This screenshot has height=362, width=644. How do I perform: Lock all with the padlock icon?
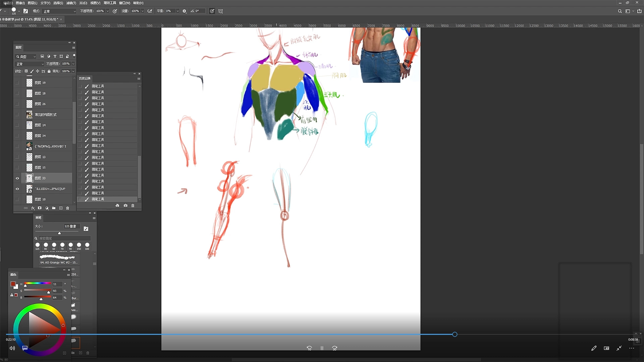point(49,71)
